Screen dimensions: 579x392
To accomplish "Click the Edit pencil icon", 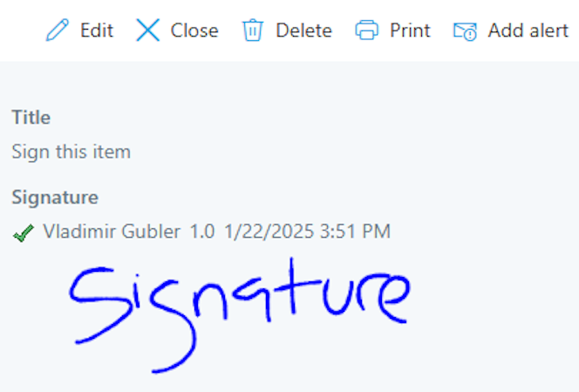I will pos(58,30).
